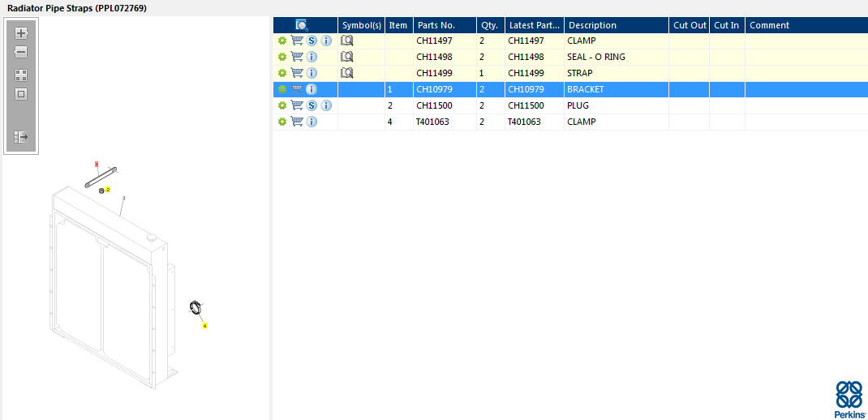Viewport: 868px width, 420px height.
Task: Click green gear icon for CH11500 plug
Action: [281, 105]
